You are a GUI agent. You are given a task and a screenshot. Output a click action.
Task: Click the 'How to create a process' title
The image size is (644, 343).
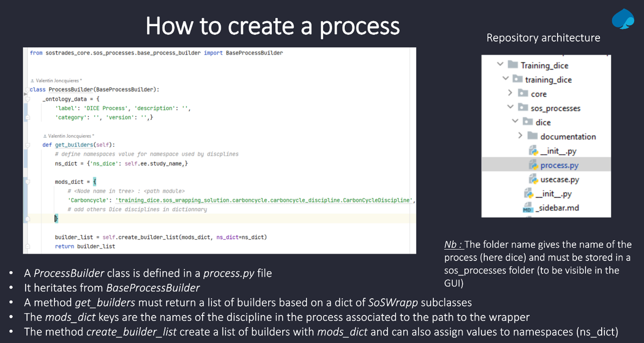(x=272, y=26)
